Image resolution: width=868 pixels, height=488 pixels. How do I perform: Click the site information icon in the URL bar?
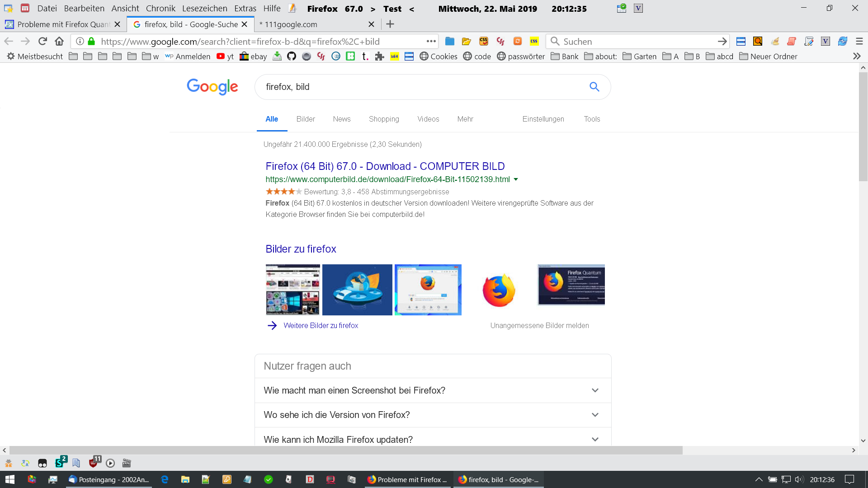(x=80, y=41)
